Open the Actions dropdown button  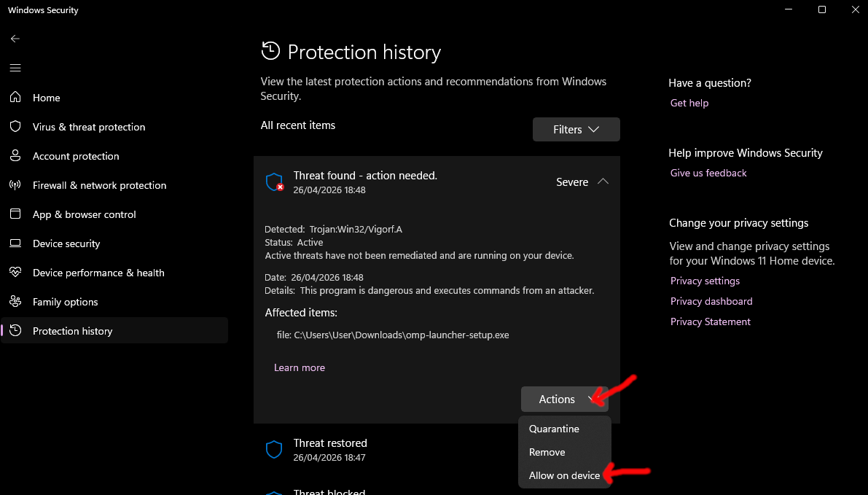pos(565,399)
